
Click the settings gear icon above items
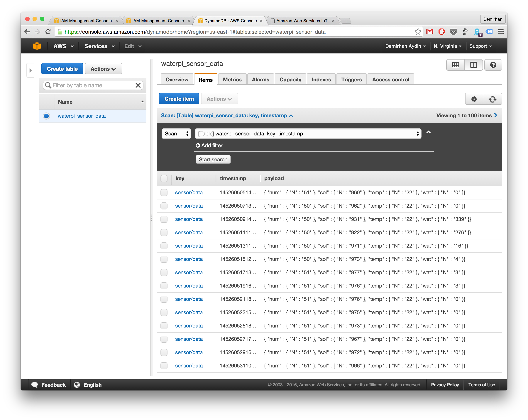(474, 99)
